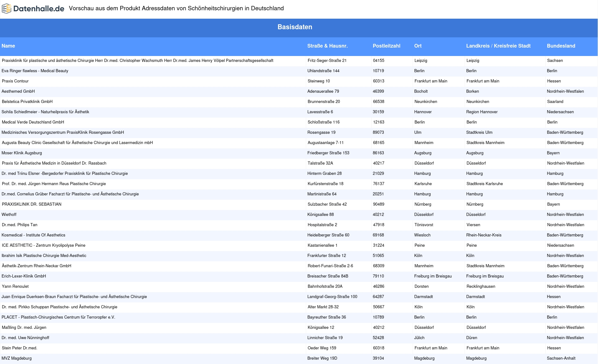
Task: Select the Eva Ringer flawless - Medical Beauty row
Action: tap(299, 71)
